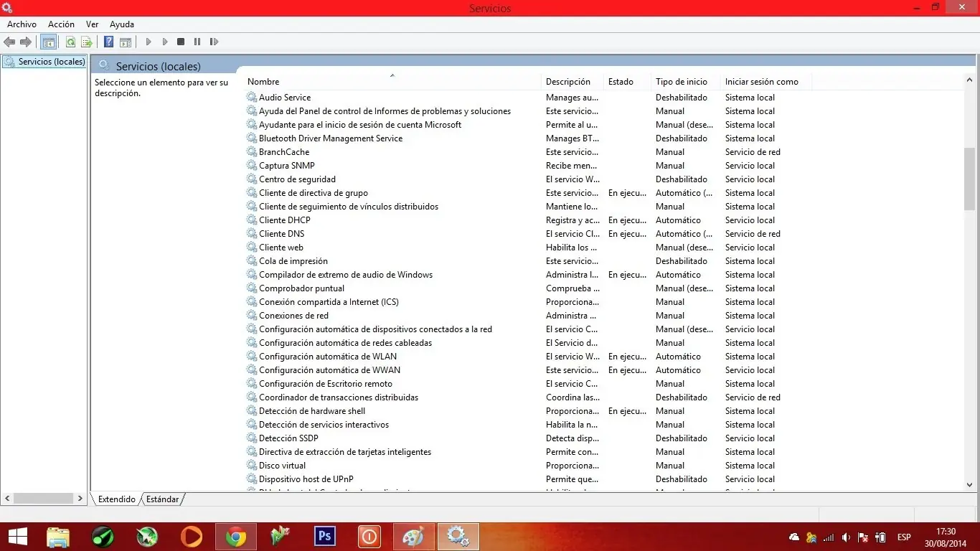Toggle the show/hide action pane button
The image size is (980, 551).
pyautogui.click(x=126, y=42)
